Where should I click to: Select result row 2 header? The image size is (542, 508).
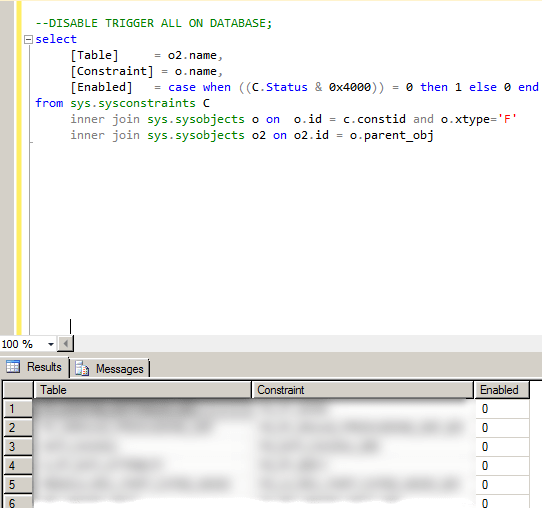pyautogui.click(x=18, y=428)
